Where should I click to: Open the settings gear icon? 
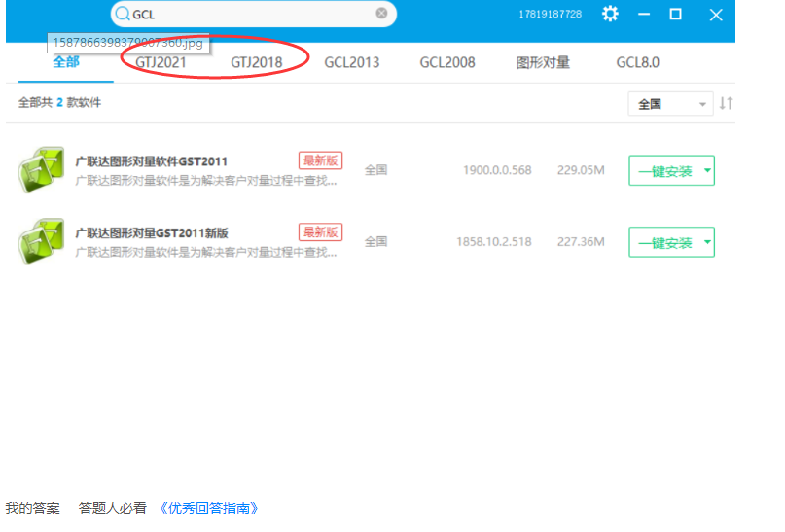(610, 14)
